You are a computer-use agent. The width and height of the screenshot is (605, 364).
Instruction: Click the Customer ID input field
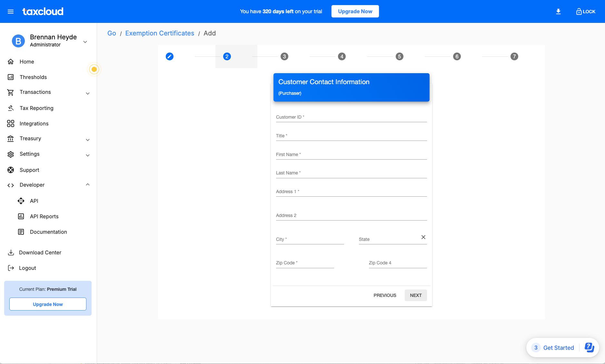[x=351, y=117]
